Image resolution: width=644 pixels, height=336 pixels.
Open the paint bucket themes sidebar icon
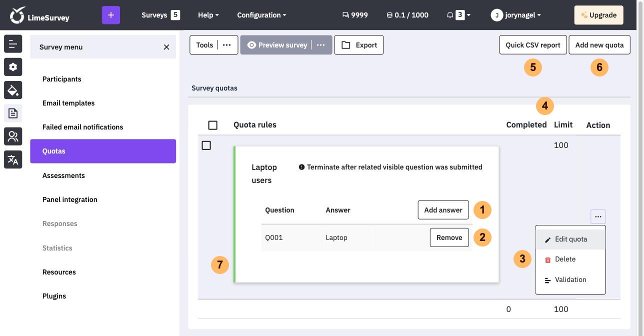(x=13, y=90)
